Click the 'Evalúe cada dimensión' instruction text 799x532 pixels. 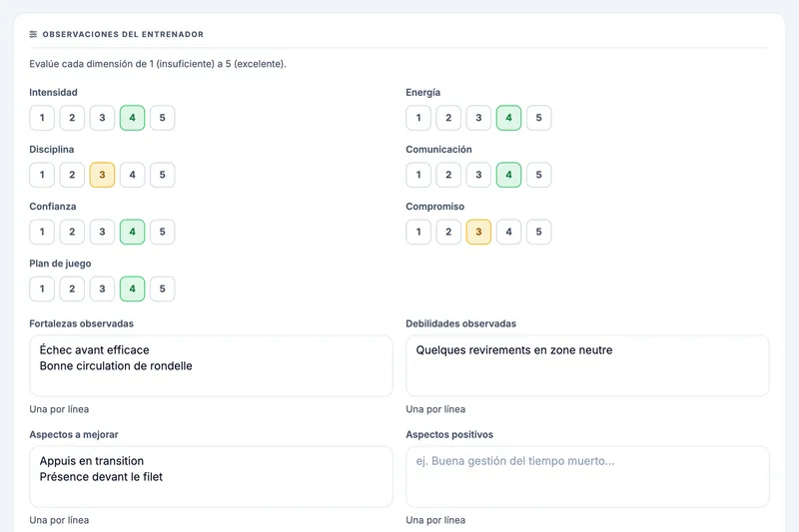(158, 64)
